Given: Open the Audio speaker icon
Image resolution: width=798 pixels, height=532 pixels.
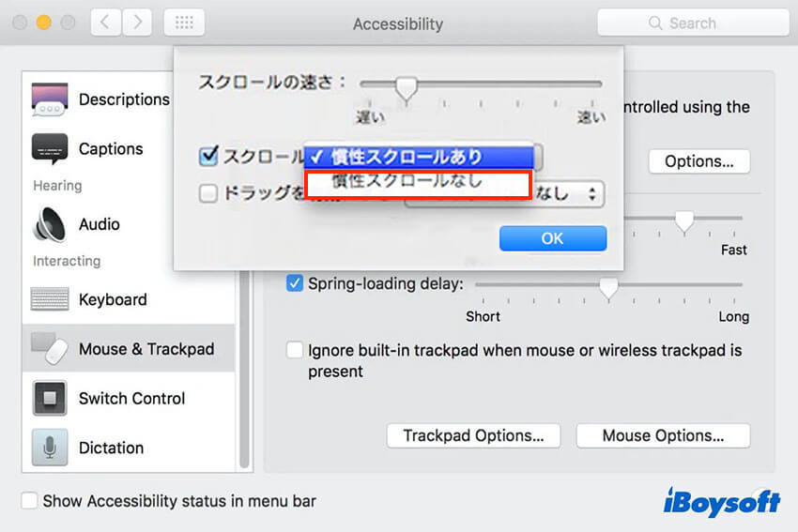Looking at the screenshot, I should pyautogui.click(x=50, y=224).
